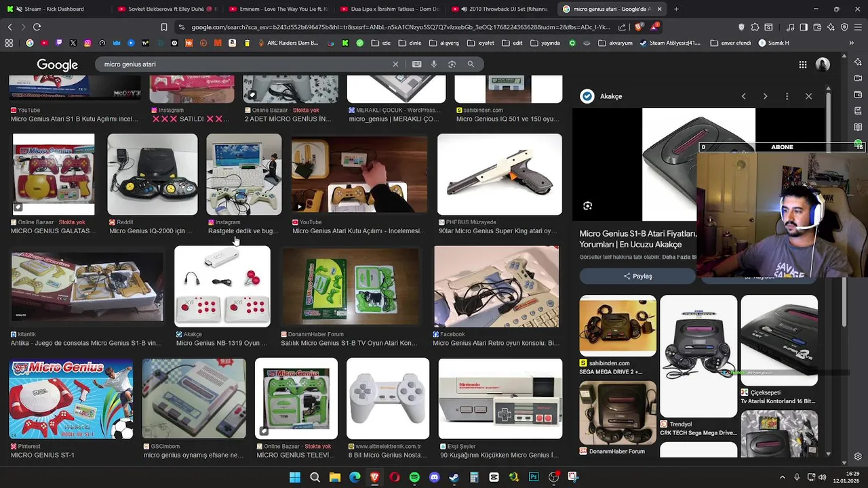Image resolution: width=868 pixels, height=488 pixels.
Task: Show hidden system tray icons chevron
Action: [782, 477]
